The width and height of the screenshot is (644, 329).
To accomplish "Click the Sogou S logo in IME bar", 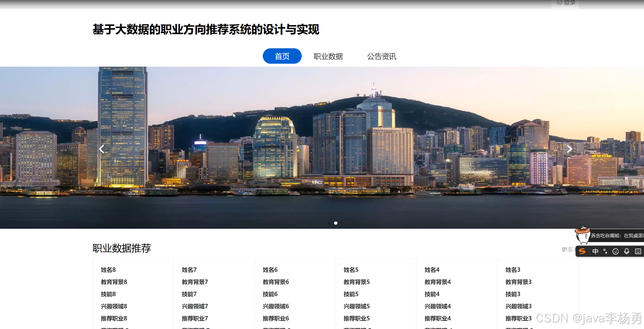I will coord(582,251).
